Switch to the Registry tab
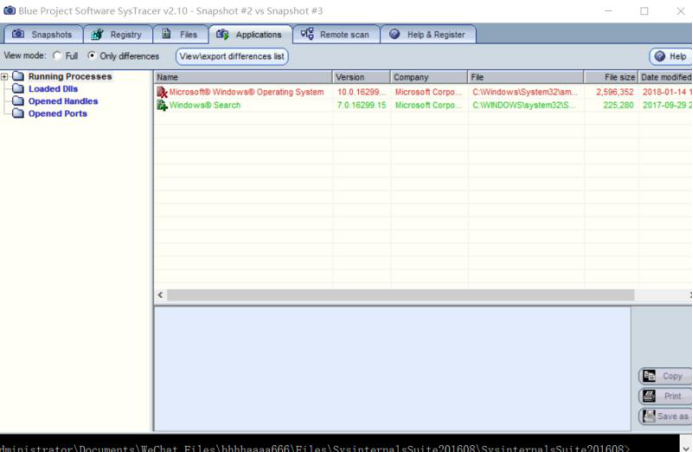 click(x=118, y=34)
